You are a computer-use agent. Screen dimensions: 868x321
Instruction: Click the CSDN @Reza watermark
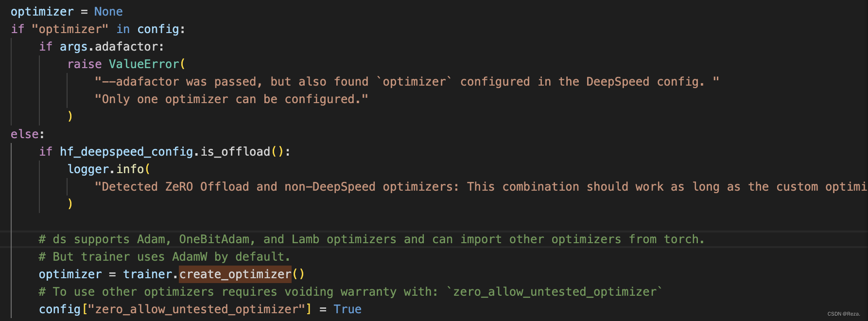click(x=843, y=314)
